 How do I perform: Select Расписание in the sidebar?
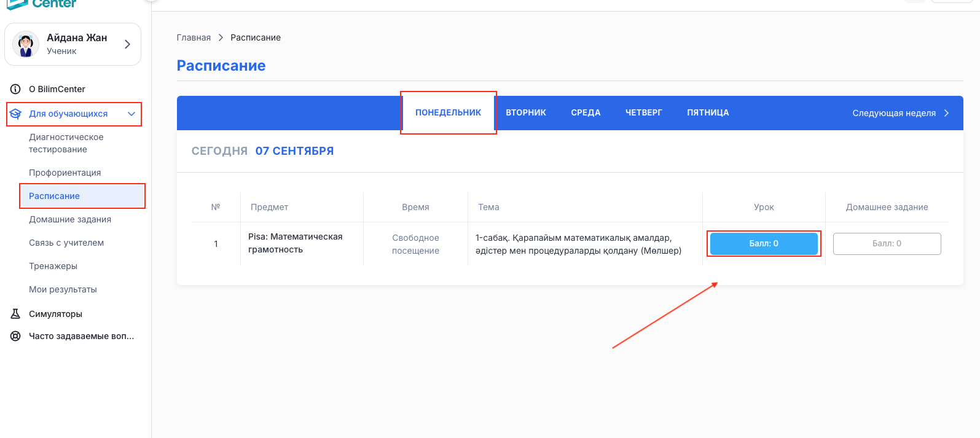82,196
